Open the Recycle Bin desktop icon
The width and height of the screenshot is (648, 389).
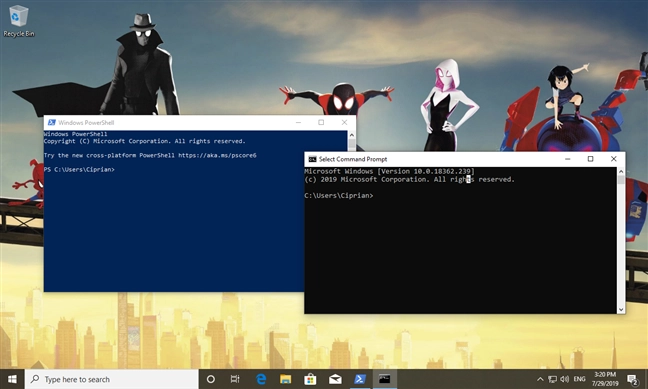(x=19, y=21)
